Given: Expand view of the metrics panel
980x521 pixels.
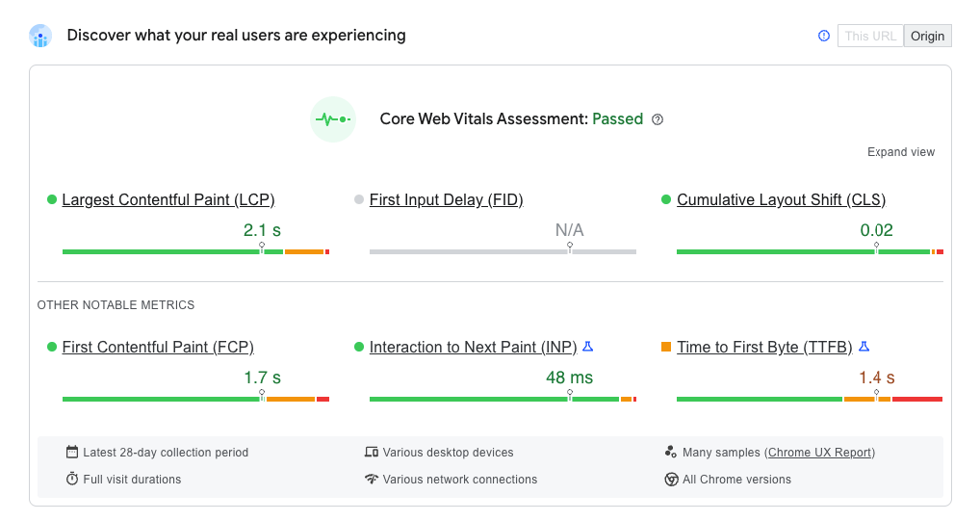Looking at the screenshot, I should [x=901, y=152].
